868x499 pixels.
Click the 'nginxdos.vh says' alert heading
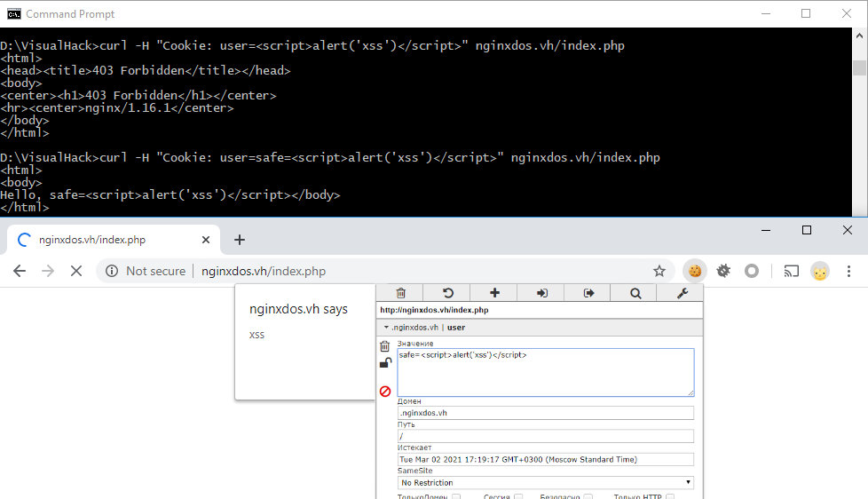click(298, 309)
